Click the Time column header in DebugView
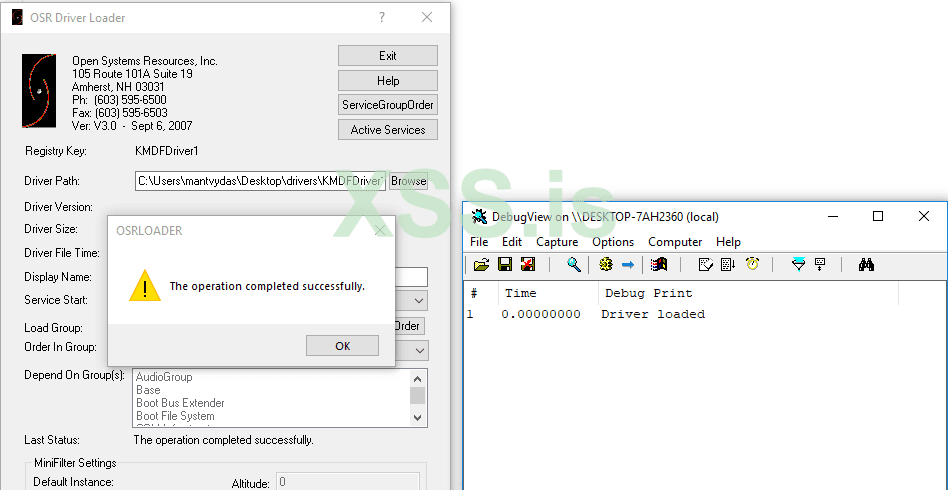Screen dimensions: 948x490 pos(548,293)
